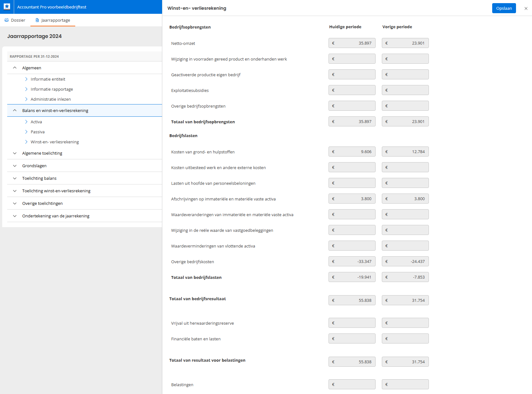Collapse the Algemeen section chevron

(15, 68)
